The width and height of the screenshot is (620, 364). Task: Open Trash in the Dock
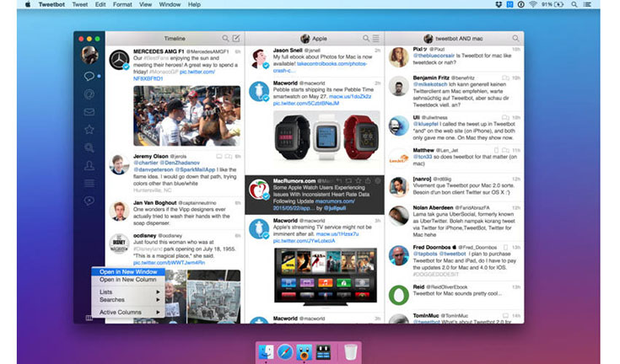click(x=350, y=351)
